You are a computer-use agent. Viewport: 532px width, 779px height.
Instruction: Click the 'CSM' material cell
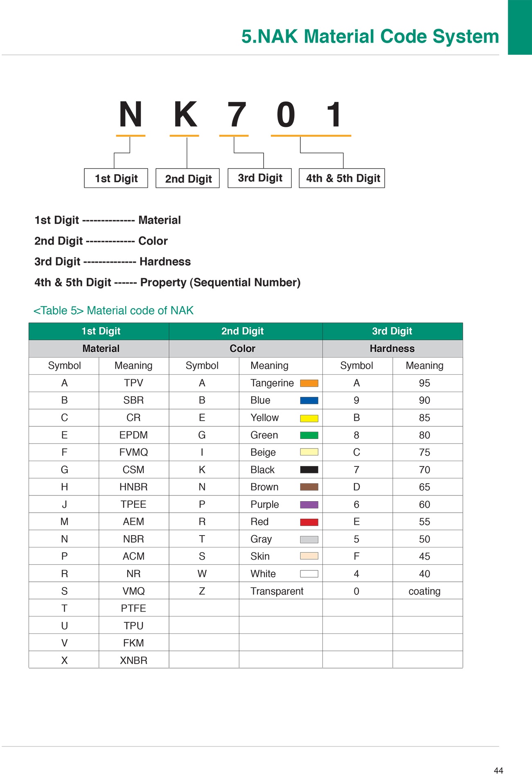pos(134,470)
